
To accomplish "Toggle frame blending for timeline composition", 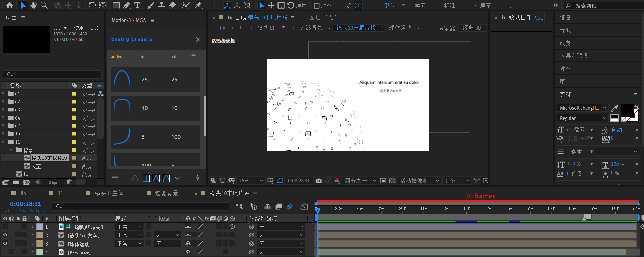I will (279, 206).
